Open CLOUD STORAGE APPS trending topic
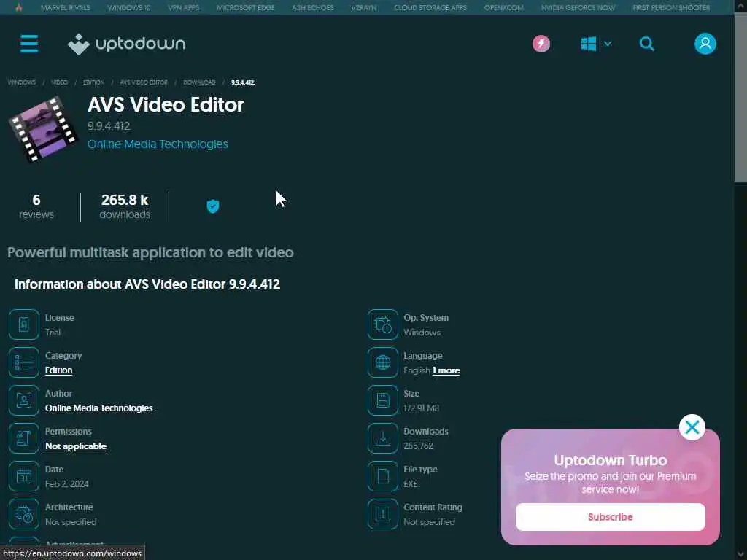This screenshot has width=747, height=560. click(430, 7)
